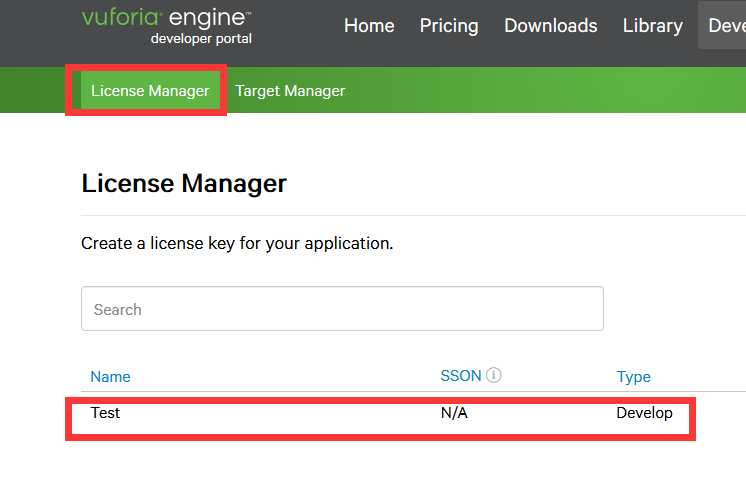
Task: Open the Downloads menu item
Action: point(550,26)
